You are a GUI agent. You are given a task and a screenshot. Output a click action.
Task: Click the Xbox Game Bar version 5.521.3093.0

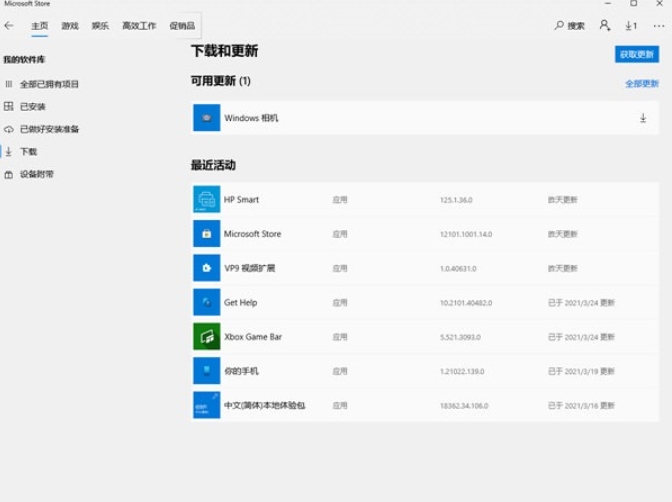coord(460,337)
